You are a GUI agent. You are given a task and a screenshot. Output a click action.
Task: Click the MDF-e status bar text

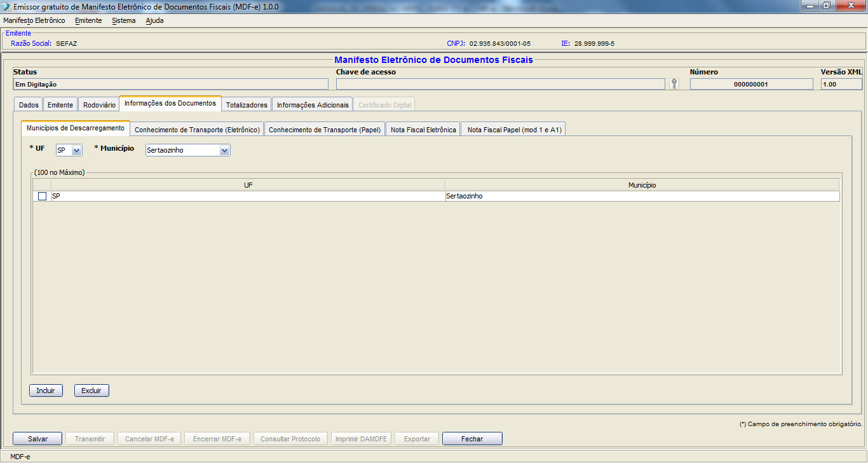coord(20,457)
